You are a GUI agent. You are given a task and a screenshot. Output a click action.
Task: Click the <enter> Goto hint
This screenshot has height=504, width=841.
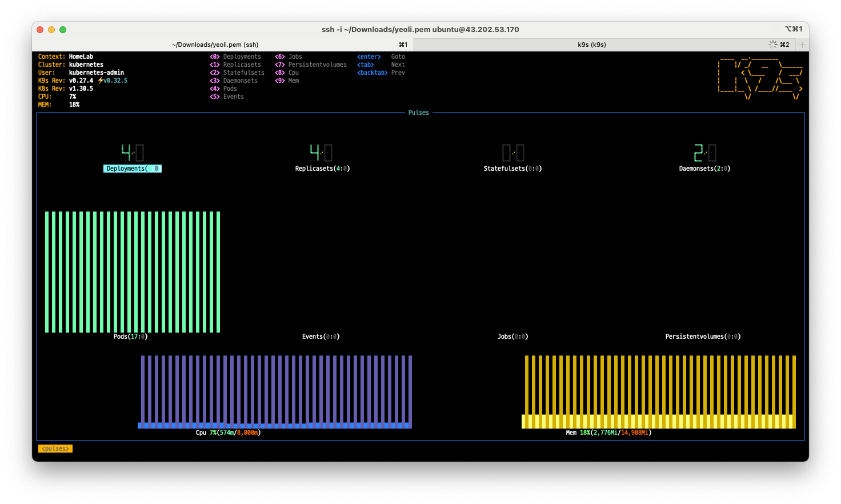(x=381, y=57)
